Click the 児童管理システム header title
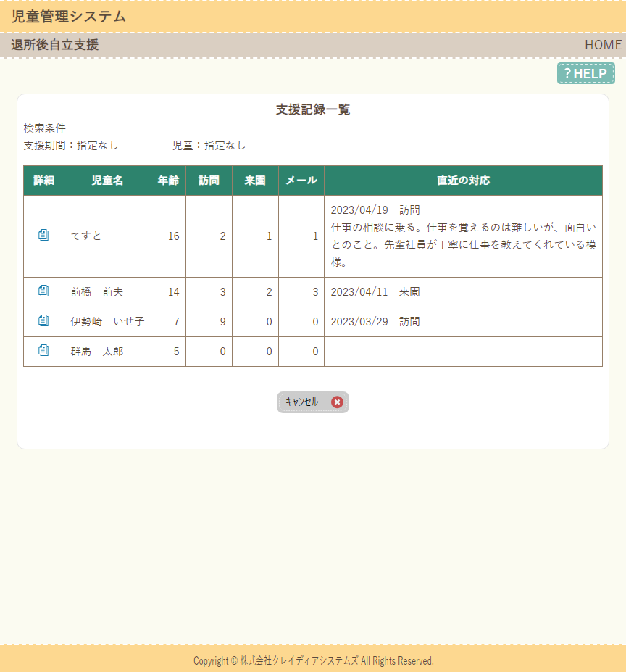The width and height of the screenshot is (626, 672). (x=68, y=17)
